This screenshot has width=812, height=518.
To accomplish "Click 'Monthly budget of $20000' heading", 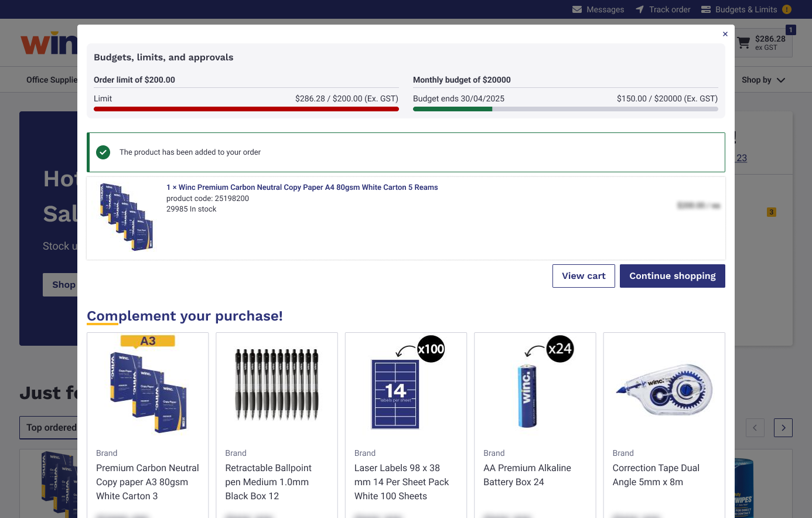I will (x=462, y=80).
